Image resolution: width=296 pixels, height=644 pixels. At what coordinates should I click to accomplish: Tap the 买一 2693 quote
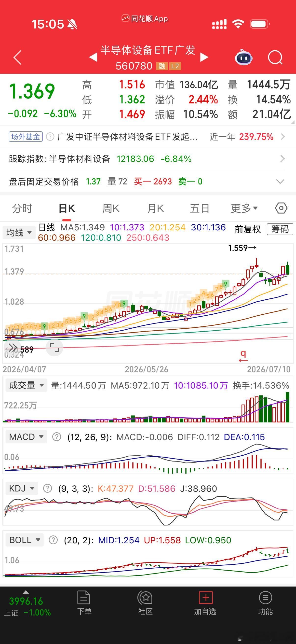click(153, 182)
